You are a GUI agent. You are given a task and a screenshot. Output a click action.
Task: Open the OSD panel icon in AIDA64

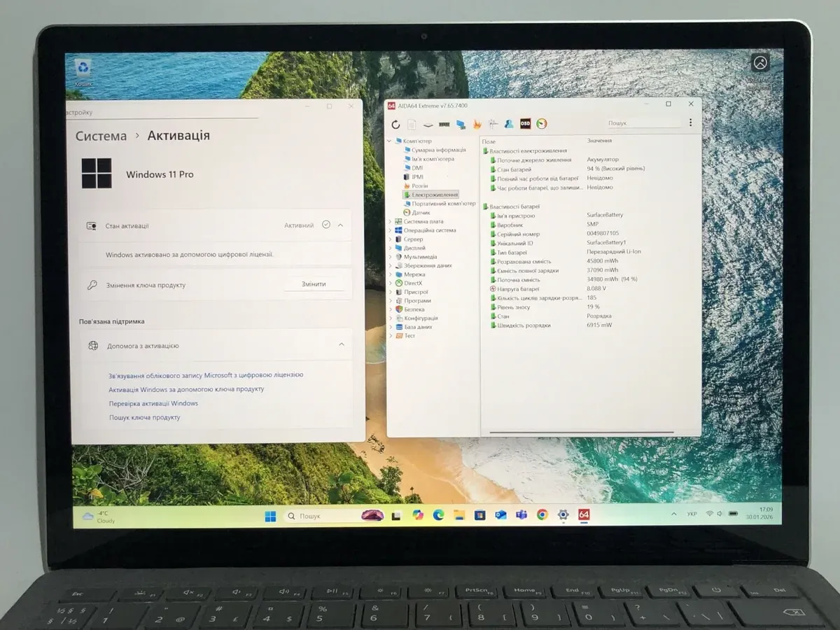[525, 124]
